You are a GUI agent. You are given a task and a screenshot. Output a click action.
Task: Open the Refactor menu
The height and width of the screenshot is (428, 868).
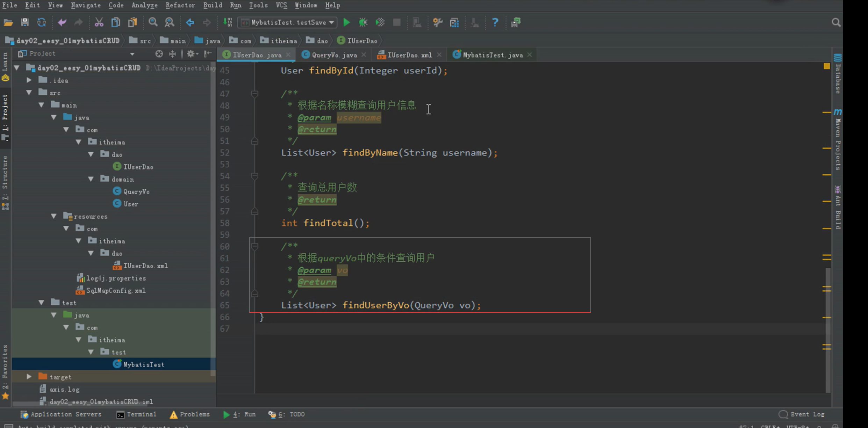coord(180,5)
